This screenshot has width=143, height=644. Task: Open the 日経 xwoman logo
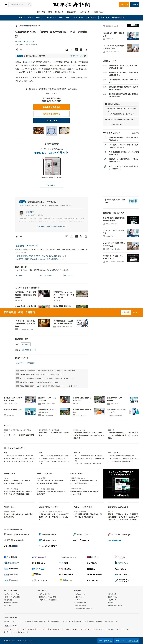(x=66, y=574)
